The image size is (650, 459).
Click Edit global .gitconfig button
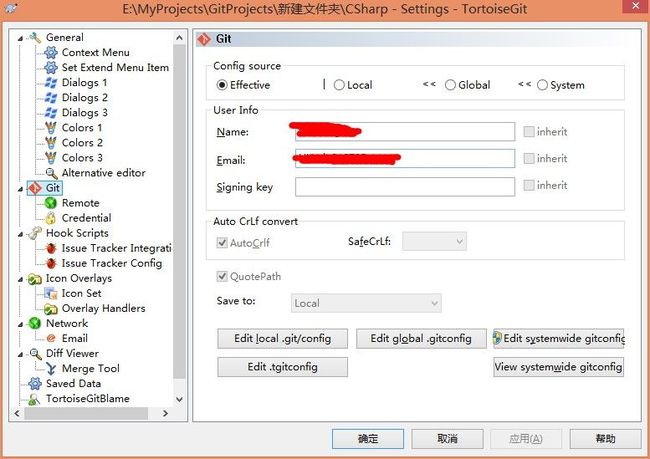click(421, 339)
